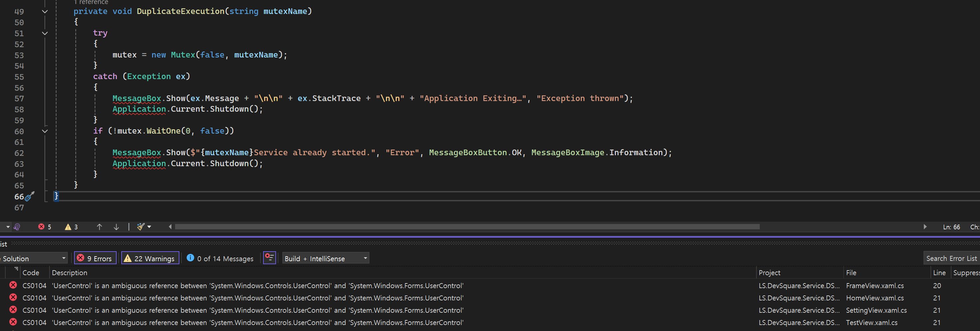Image resolution: width=980 pixels, height=331 pixels.
Task: Toggle the 0 of 14 Messages filter
Action: point(220,258)
